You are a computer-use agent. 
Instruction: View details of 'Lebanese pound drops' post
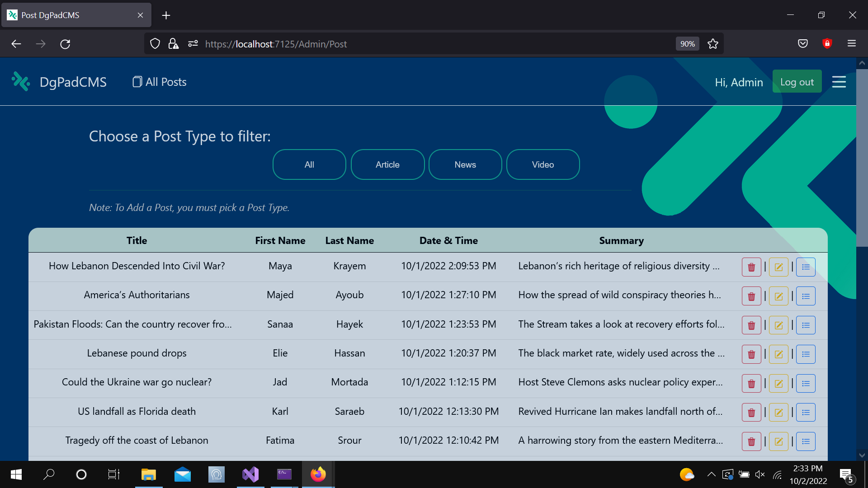[806, 354]
